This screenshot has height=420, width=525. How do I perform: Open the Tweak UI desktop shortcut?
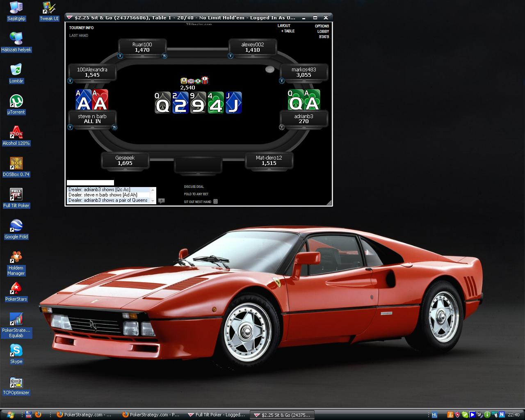49,11
